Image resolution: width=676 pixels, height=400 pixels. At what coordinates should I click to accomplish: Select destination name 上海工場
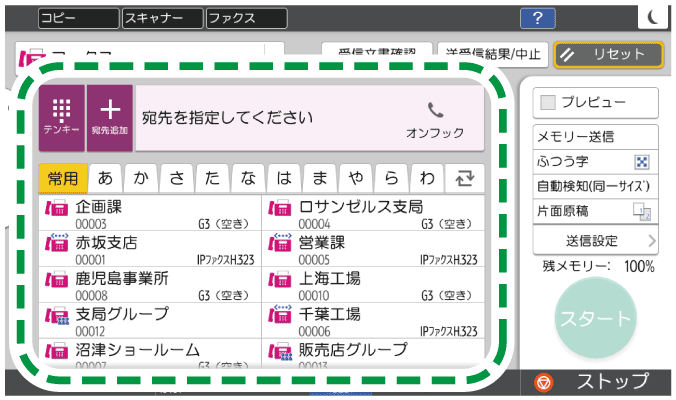330,278
